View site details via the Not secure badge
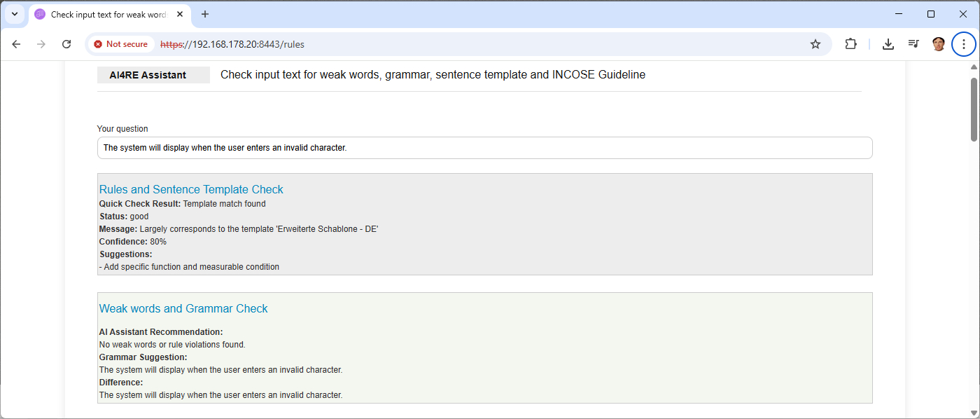 pos(120,43)
